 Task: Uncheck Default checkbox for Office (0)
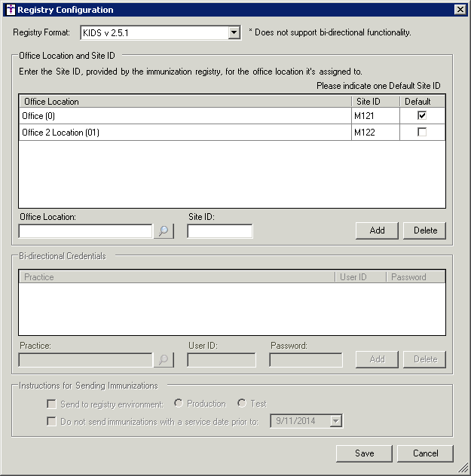(x=422, y=115)
